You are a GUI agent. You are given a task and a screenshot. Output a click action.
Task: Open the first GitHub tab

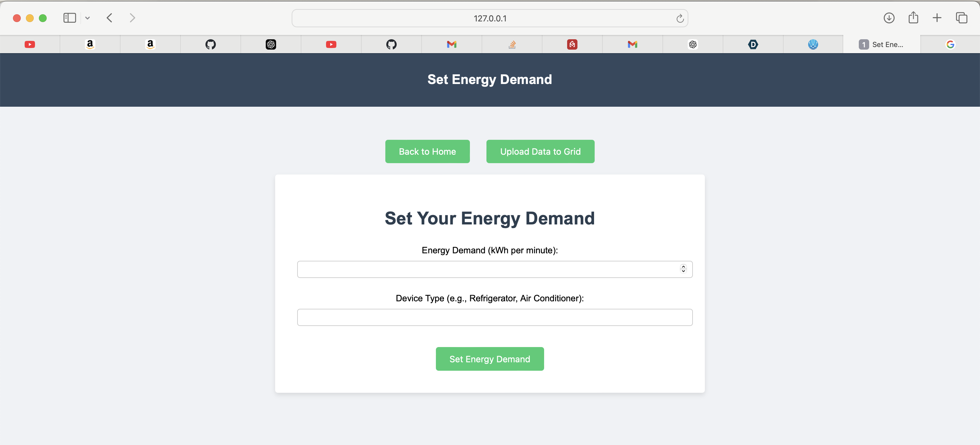click(210, 44)
